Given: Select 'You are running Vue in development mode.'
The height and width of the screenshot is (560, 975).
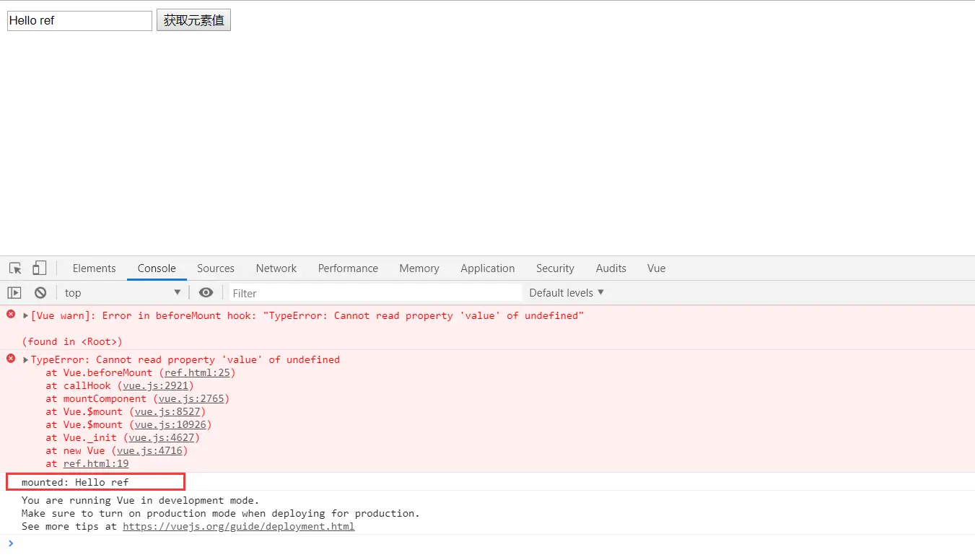Looking at the screenshot, I should (x=140, y=500).
